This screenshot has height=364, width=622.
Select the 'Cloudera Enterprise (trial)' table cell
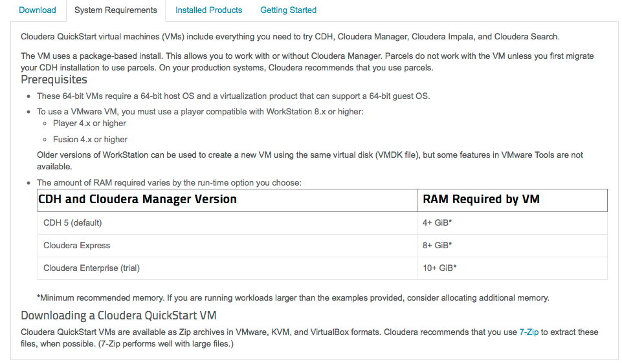coord(227,268)
